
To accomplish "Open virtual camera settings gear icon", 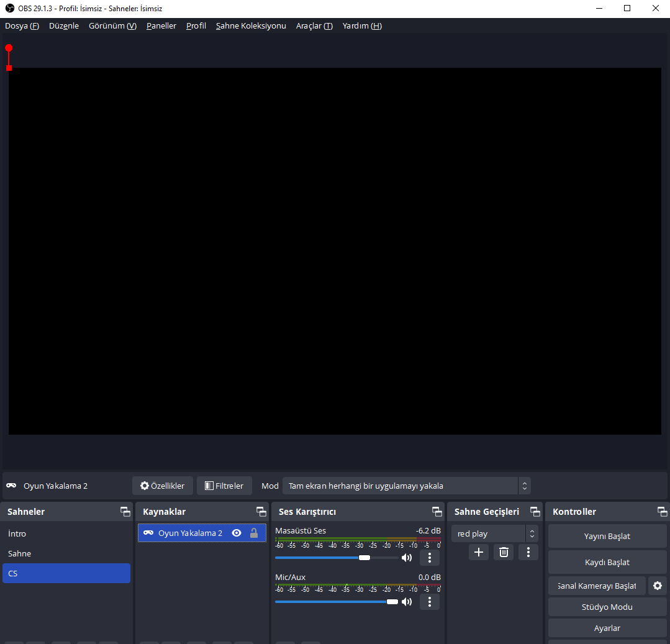I will [658, 586].
